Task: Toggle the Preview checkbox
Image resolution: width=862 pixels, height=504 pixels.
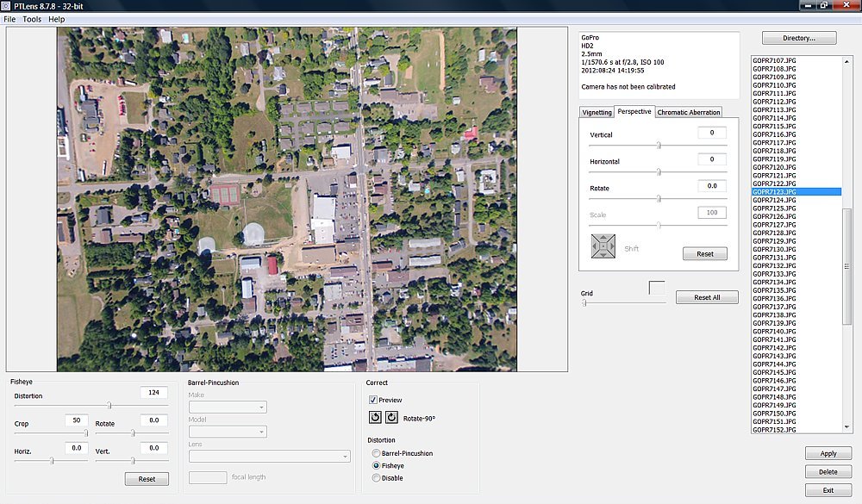Action: pos(373,400)
